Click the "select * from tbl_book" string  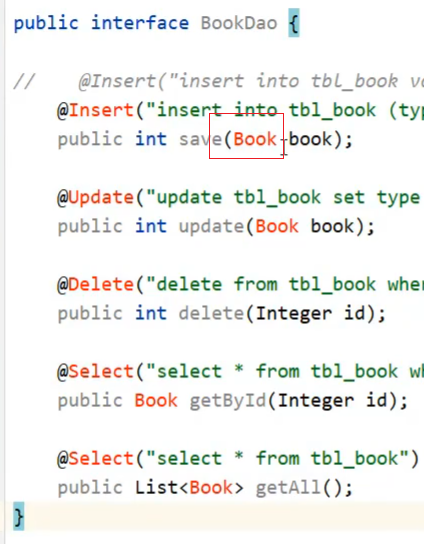coord(278,459)
